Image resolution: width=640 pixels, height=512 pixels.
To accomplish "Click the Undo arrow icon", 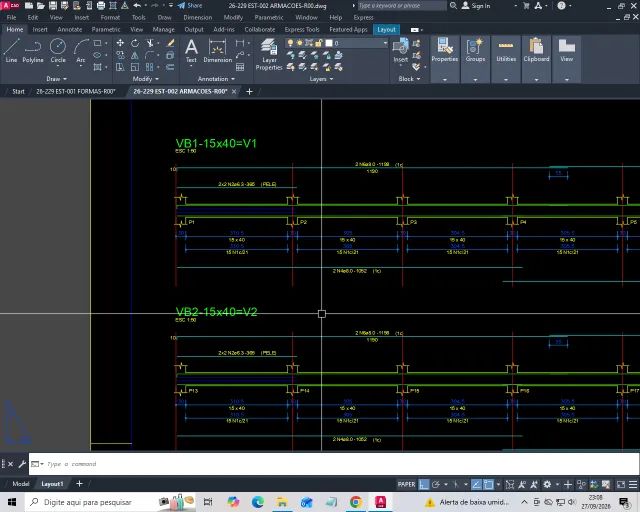I will (137, 6).
